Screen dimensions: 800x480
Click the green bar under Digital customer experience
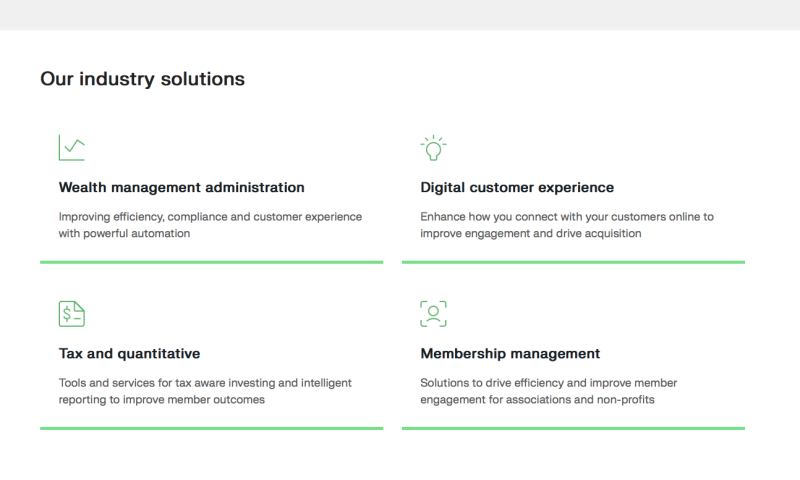tap(573, 262)
